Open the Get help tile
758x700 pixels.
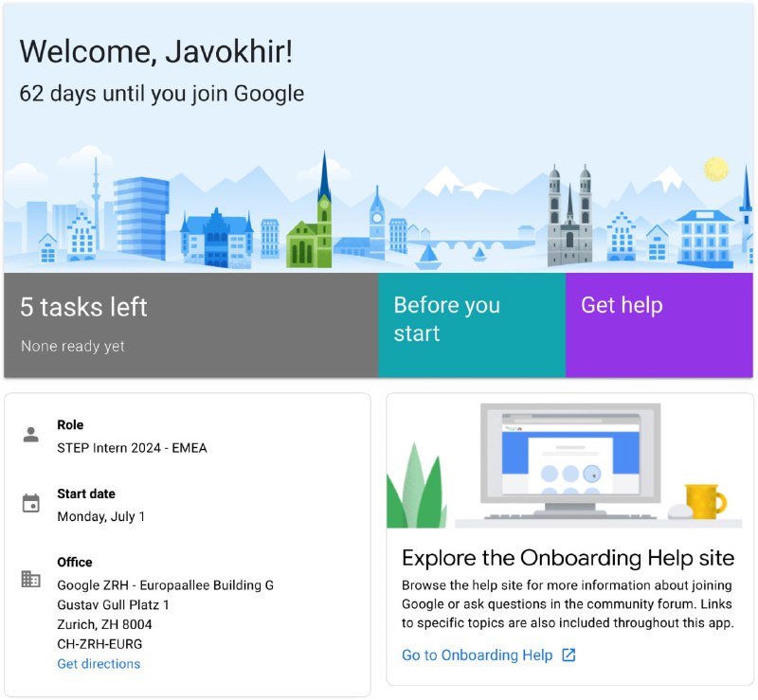coord(659,325)
